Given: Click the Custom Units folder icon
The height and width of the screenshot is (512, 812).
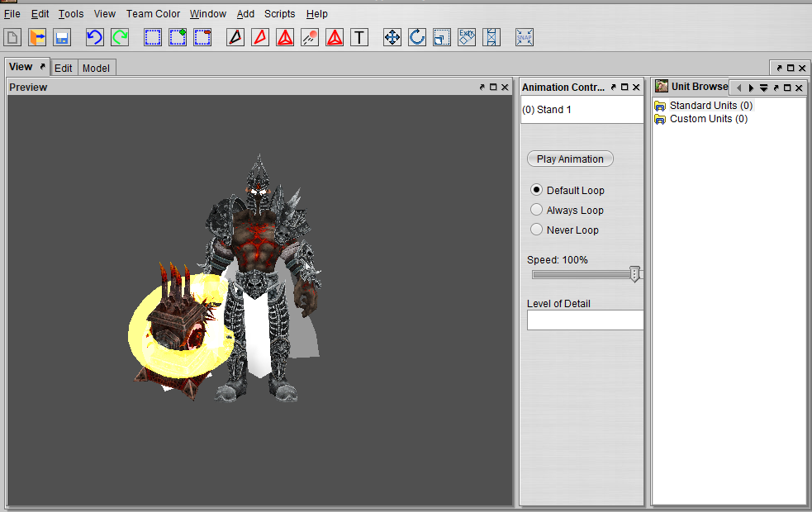Looking at the screenshot, I should 660,120.
